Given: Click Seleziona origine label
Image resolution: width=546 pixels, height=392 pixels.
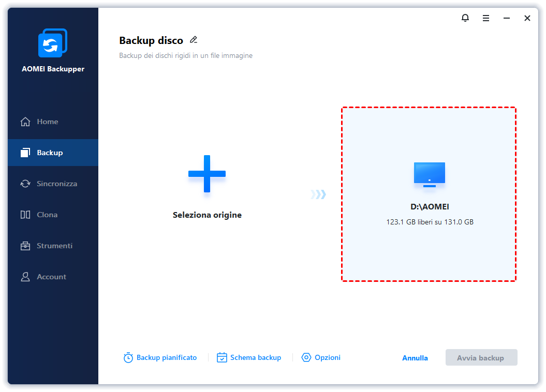Looking at the screenshot, I should 207,215.
